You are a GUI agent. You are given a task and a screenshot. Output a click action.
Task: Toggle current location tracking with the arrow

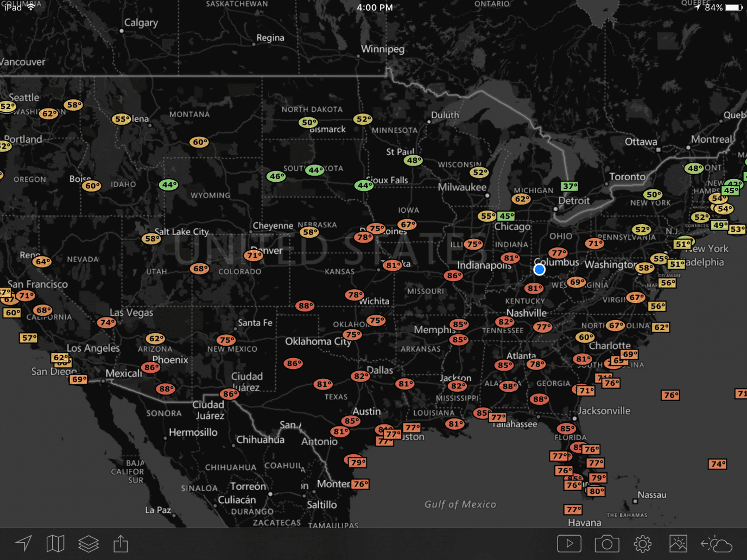pos(22,543)
